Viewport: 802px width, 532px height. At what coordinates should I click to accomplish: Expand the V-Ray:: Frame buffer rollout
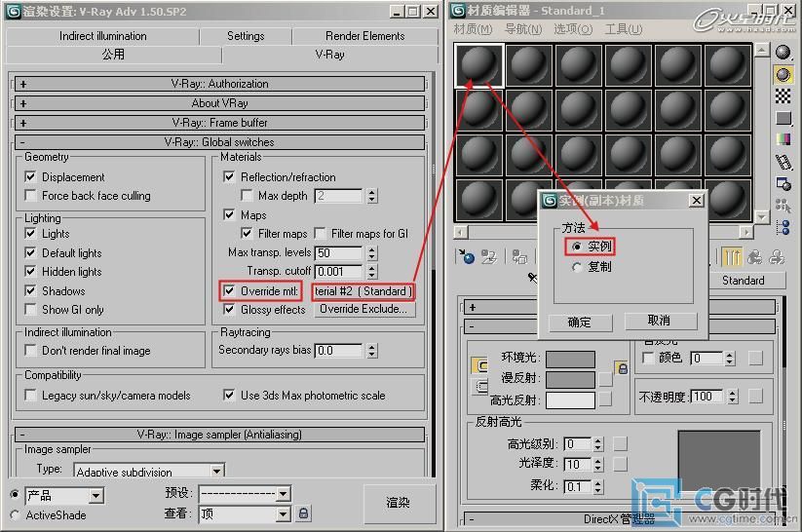pyautogui.click(x=220, y=123)
